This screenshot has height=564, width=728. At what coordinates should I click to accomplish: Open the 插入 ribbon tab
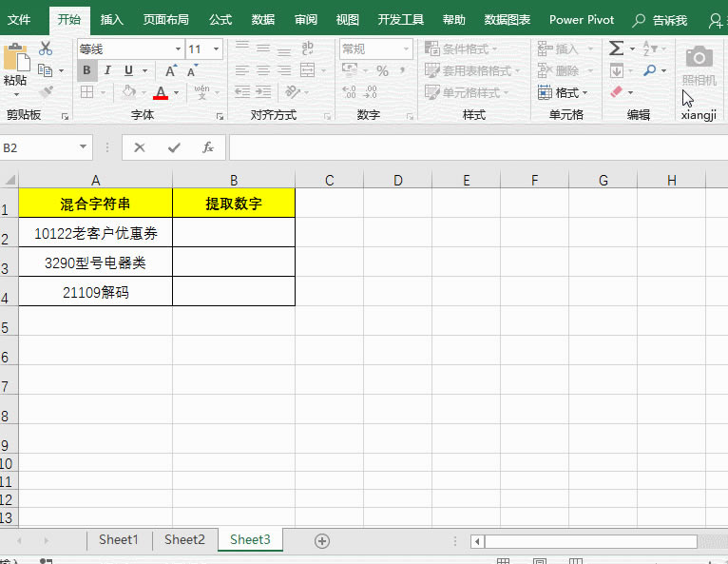coord(112,19)
